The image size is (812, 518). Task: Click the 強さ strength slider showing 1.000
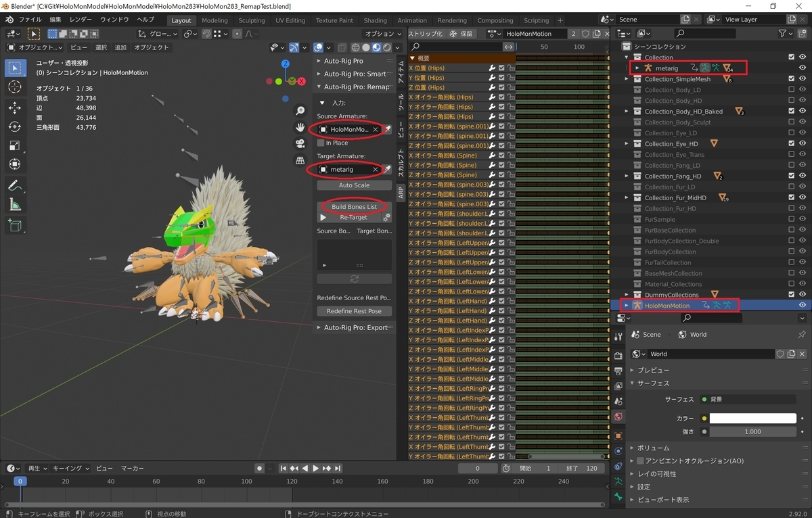tap(752, 431)
